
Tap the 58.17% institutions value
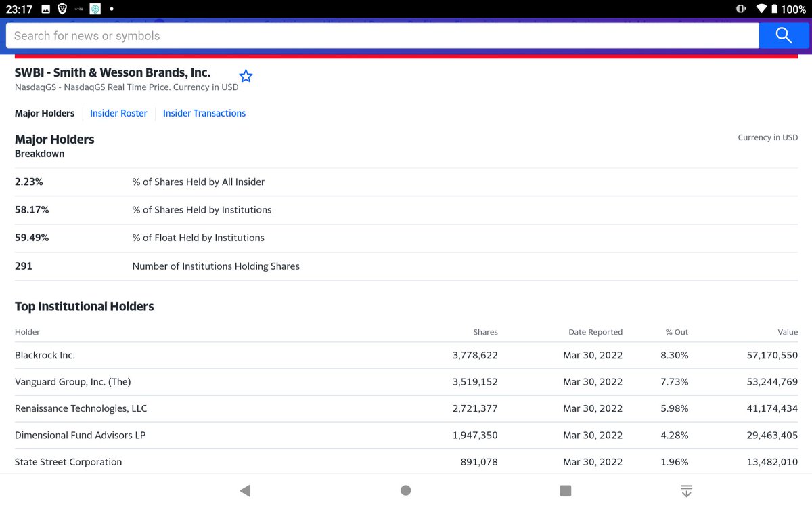pyautogui.click(x=32, y=210)
